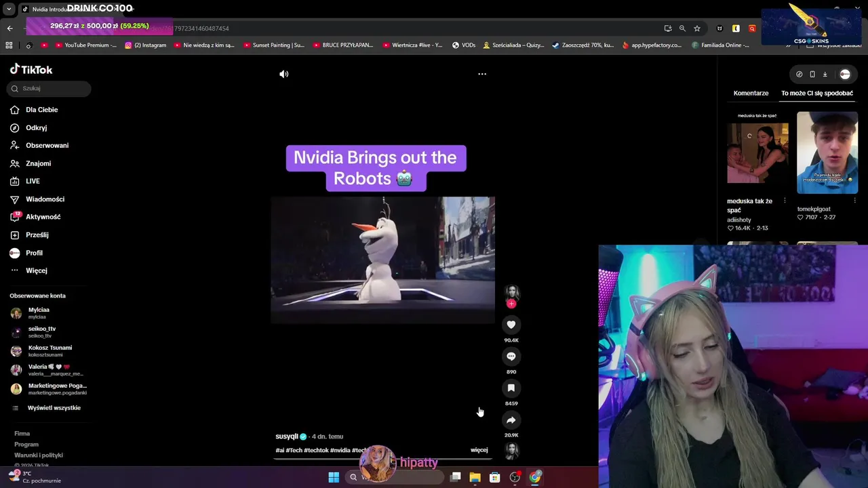Bookmark page with the star icon

coord(696,28)
